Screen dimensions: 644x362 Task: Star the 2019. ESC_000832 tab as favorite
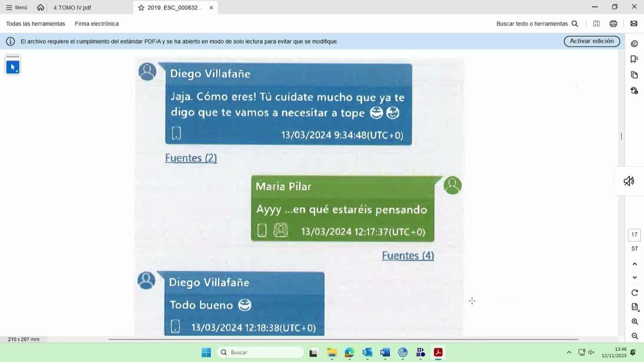141,8
